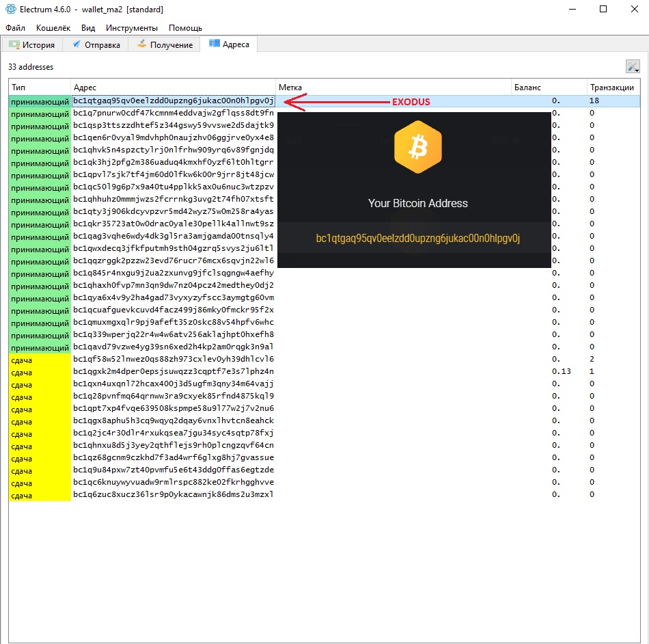Select change address bc1qf58w52lnwez0qs88zh973cxlev0yh39dhlcvl6
This screenshot has width=649, height=644.
coord(174,359)
